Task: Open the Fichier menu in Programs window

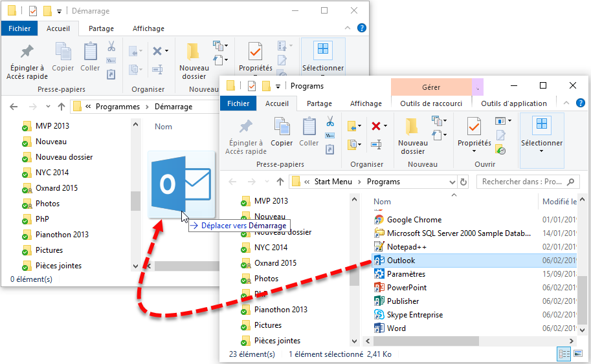Action: pyautogui.click(x=238, y=103)
